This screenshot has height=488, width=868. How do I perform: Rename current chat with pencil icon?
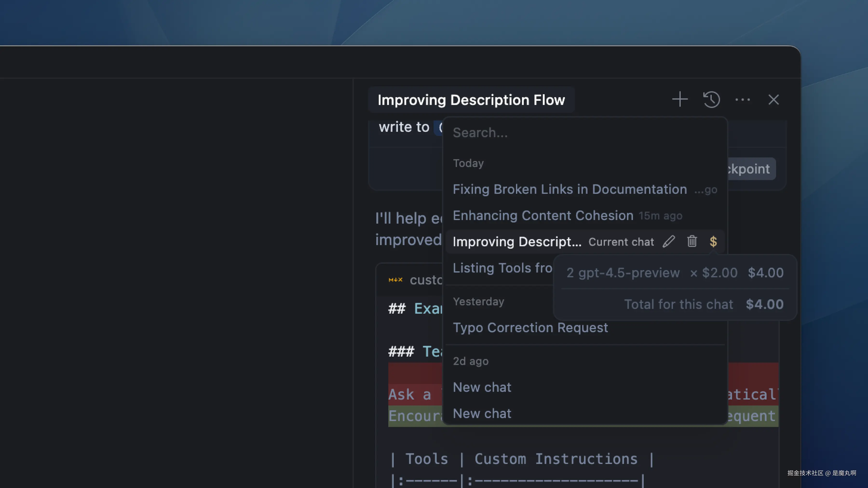coord(669,241)
